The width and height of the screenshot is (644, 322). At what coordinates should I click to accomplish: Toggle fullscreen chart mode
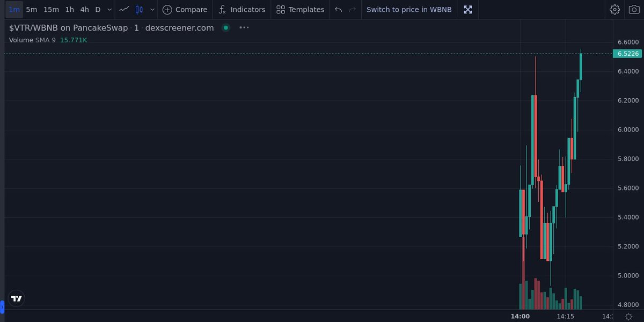tap(468, 9)
